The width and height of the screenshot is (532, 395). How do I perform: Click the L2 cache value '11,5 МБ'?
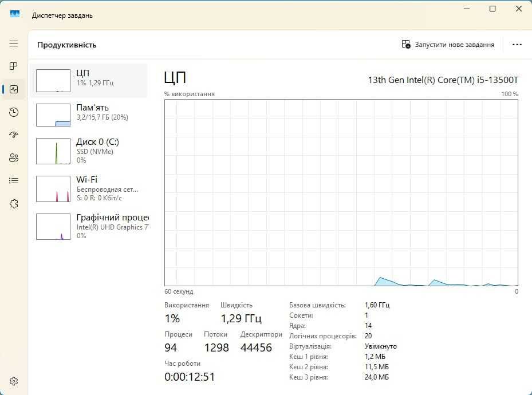click(377, 367)
